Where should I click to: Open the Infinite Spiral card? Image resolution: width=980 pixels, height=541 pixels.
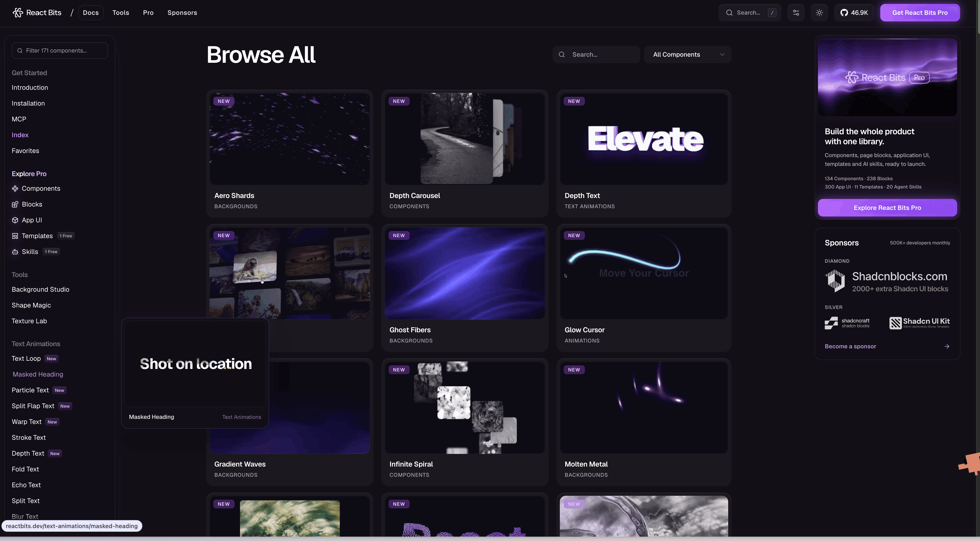[x=464, y=422]
